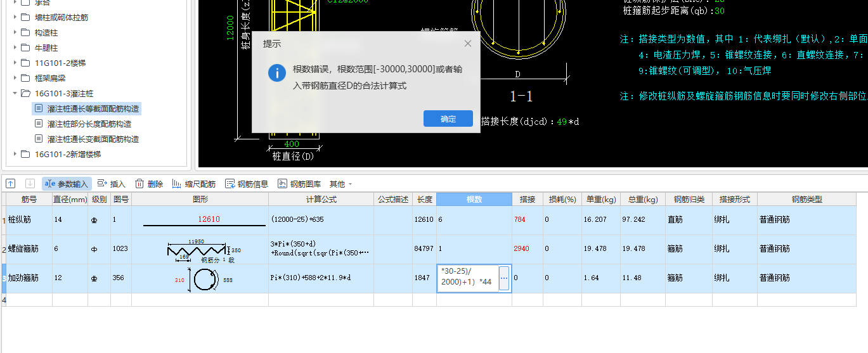Click the document icon of 灌注桩部分长度配筋构造
This screenshot has height=353, width=868.
coord(39,124)
